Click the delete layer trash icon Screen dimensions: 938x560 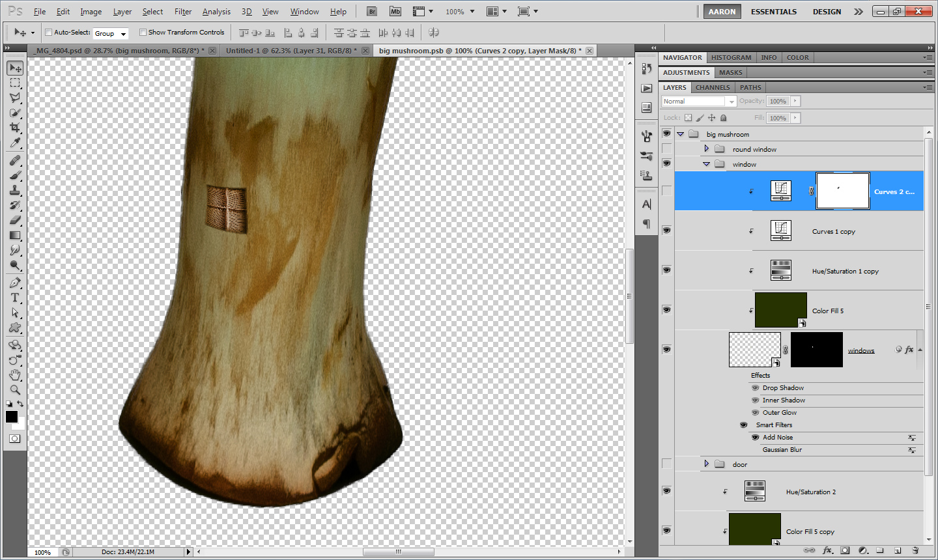(915, 550)
